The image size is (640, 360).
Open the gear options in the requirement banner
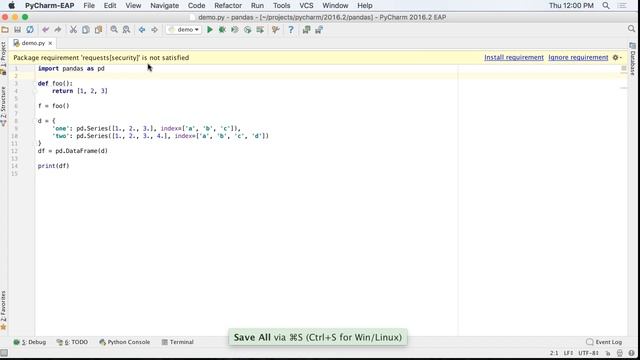pyautogui.click(x=617, y=58)
